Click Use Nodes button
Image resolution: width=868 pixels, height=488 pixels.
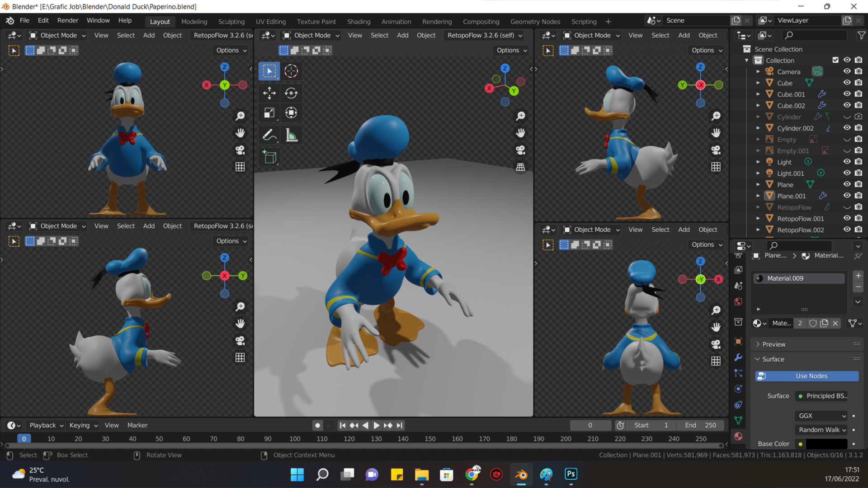807,376
